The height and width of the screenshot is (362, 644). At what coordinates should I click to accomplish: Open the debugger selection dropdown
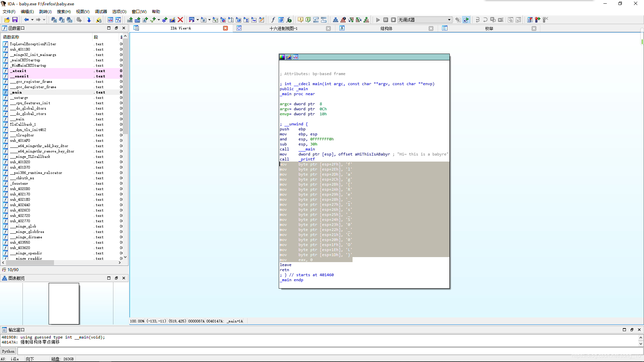[449, 20]
